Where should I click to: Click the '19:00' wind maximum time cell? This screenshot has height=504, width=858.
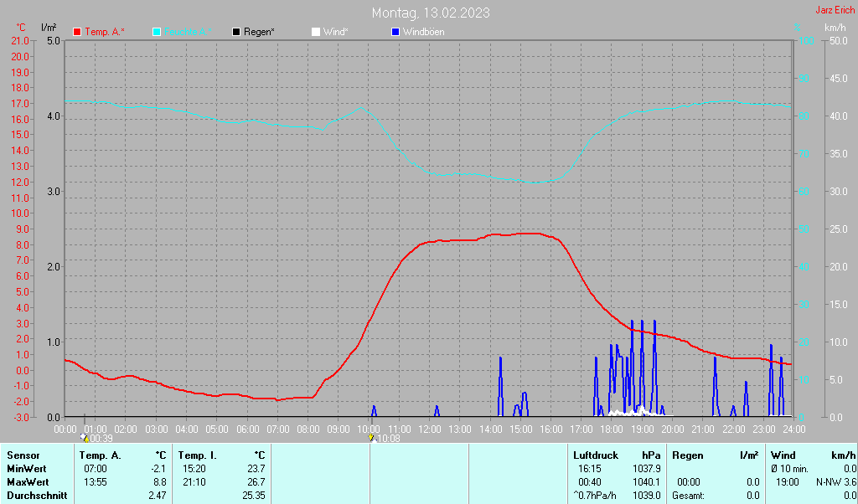[x=788, y=483]
